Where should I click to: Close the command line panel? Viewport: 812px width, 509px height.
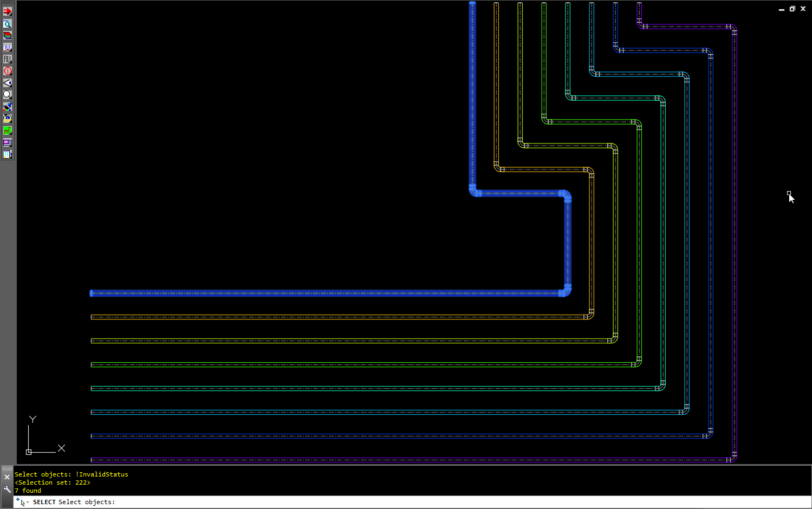(x=7, y=477)
